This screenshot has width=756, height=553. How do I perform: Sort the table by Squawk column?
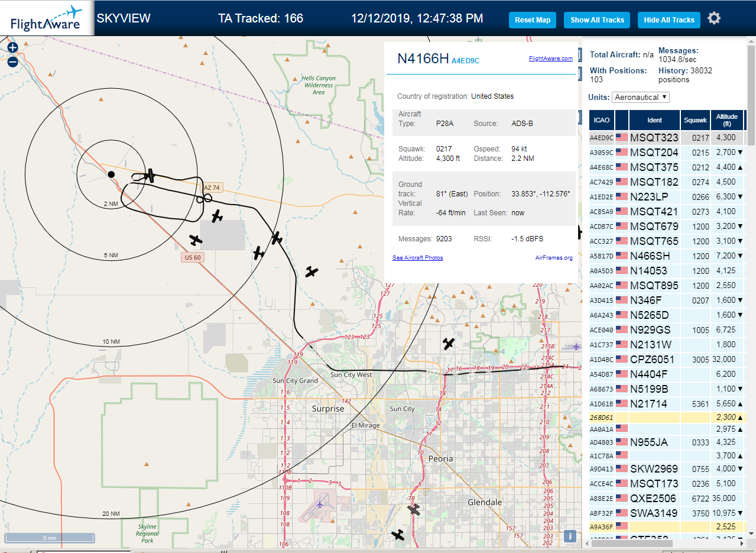tap(695, 120)
